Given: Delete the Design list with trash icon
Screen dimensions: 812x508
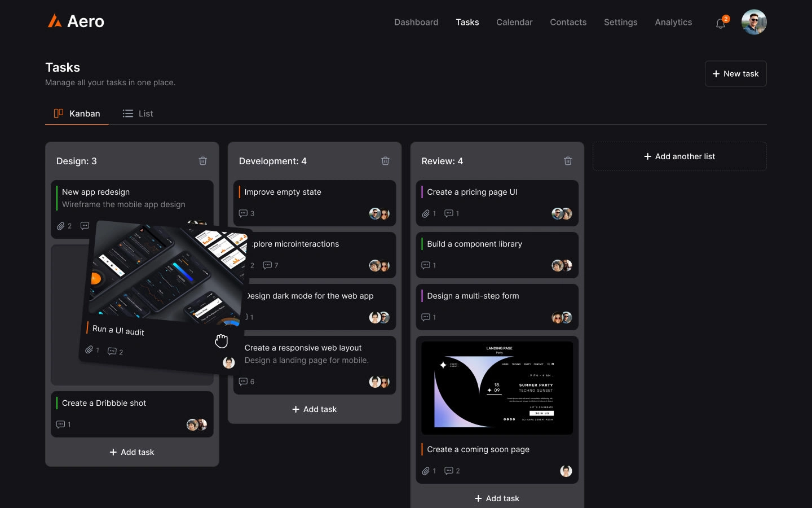Looking at the screenshot, I should coord(203,161).
